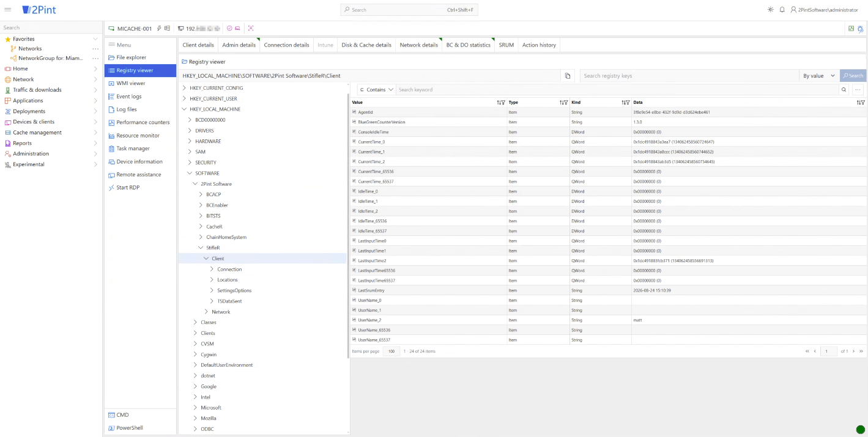The image size is (868, 437).
Task: Expand HKEY_CURRENT_USER tree node
Action: [x=185, y=98]
